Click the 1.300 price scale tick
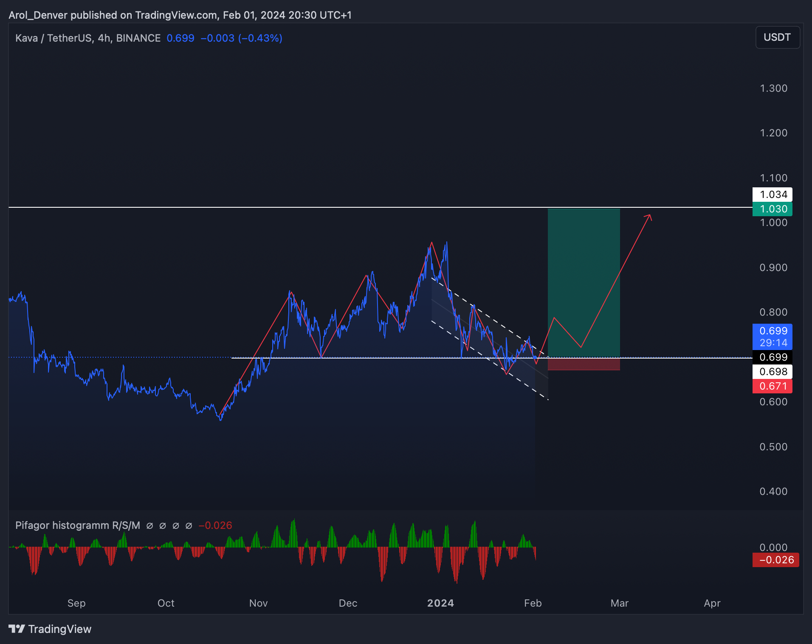Image resolution: width=812 pixels, height=644 pixels. coord(773,88)
